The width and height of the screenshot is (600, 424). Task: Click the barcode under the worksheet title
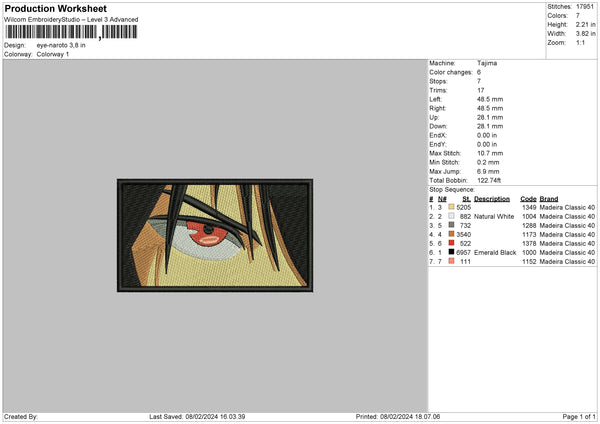point(71,32)
